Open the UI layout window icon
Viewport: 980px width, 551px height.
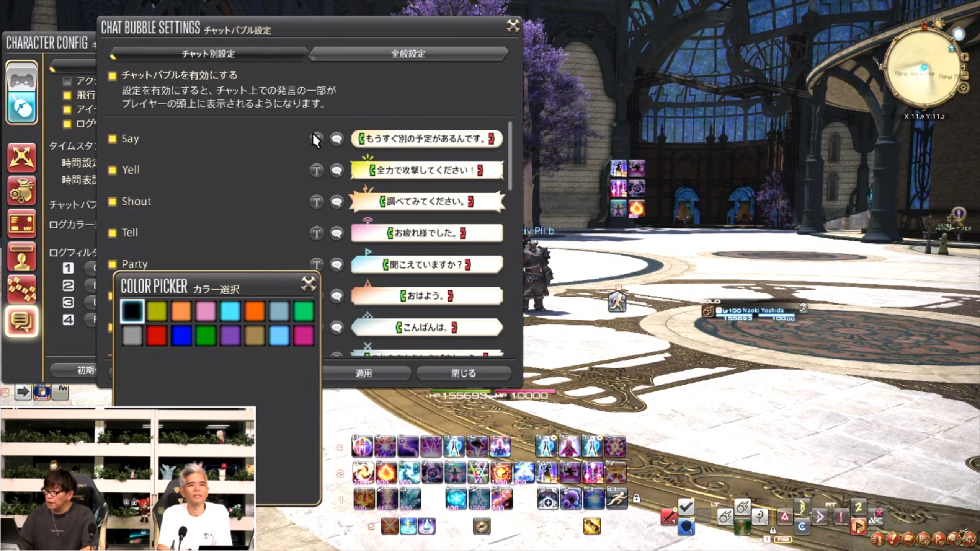(x=22, y=223)
